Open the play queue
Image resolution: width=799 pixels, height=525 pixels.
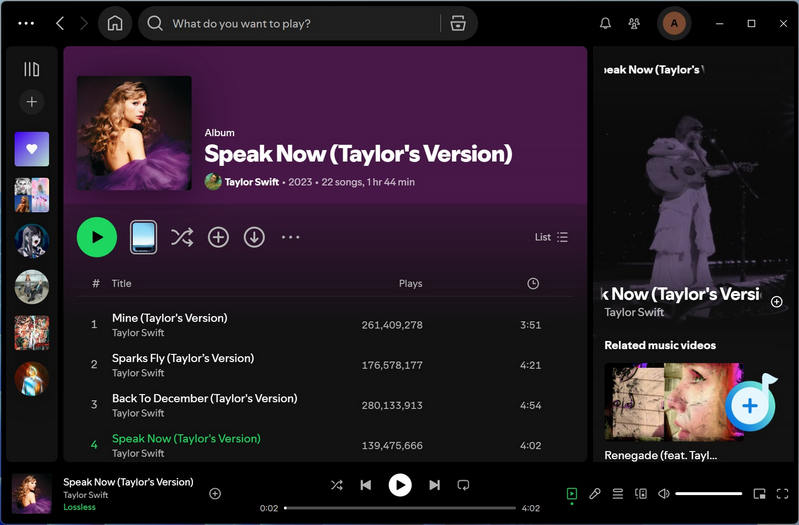pos(618,493)
